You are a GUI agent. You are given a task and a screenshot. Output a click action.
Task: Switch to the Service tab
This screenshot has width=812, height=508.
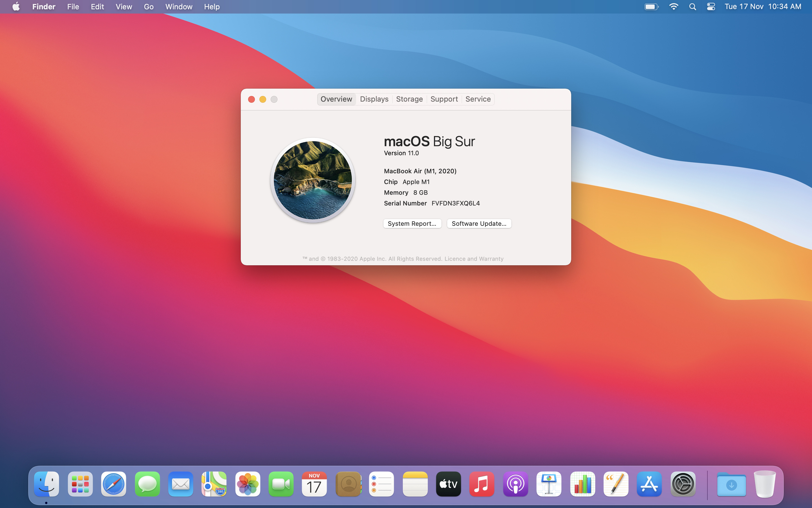pos(478,99)
